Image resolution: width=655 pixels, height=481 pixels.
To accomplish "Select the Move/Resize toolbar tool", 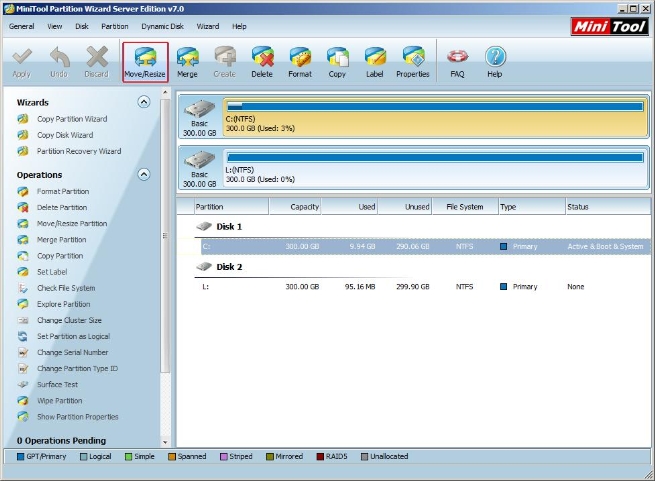I will point(145,62).
